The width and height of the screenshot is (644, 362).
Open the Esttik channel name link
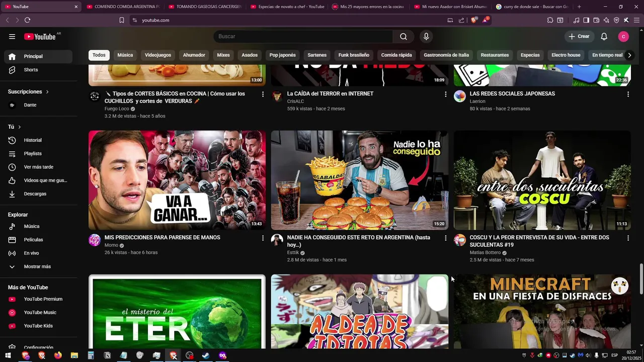293,253
